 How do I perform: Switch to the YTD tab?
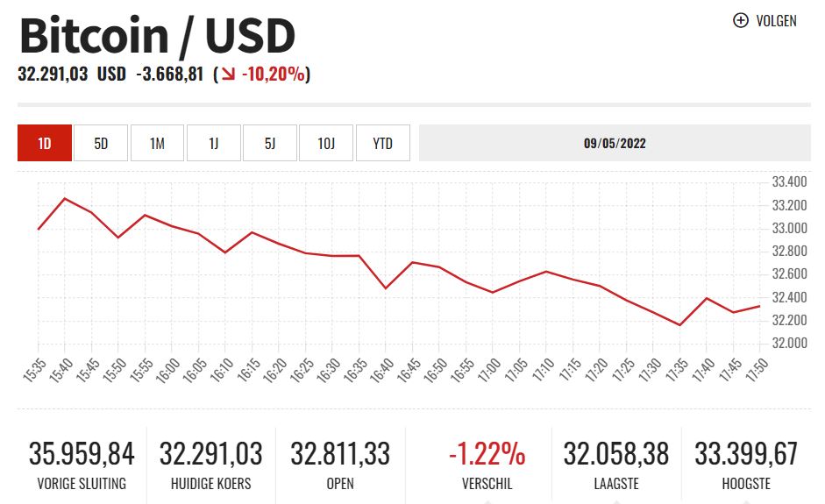pyautogui.click(x=383, y=143)
